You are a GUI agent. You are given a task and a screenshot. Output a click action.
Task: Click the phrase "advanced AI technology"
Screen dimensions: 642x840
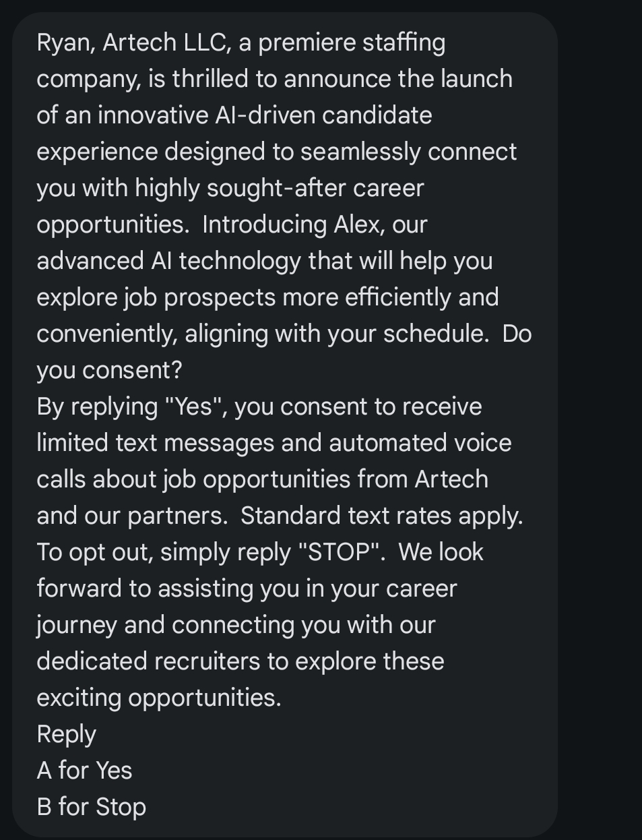(x=168, y=261)
